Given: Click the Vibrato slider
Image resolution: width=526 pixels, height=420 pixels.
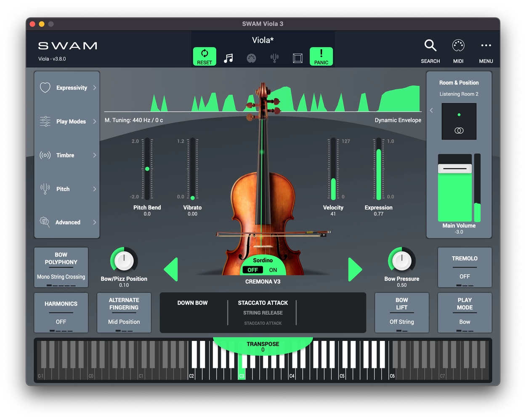Looking at the screenshot, I should point(192,169).
